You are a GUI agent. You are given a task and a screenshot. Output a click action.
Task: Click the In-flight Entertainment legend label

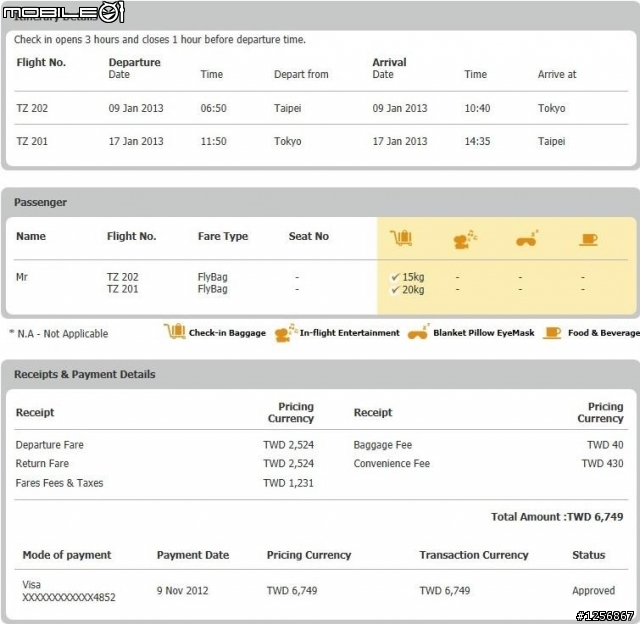[x=349, y=333]
